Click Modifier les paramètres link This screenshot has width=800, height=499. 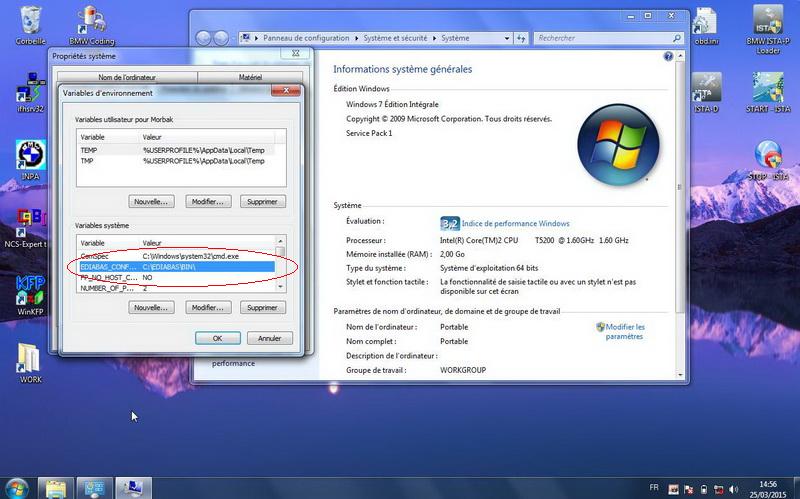[x=624, y=332]
